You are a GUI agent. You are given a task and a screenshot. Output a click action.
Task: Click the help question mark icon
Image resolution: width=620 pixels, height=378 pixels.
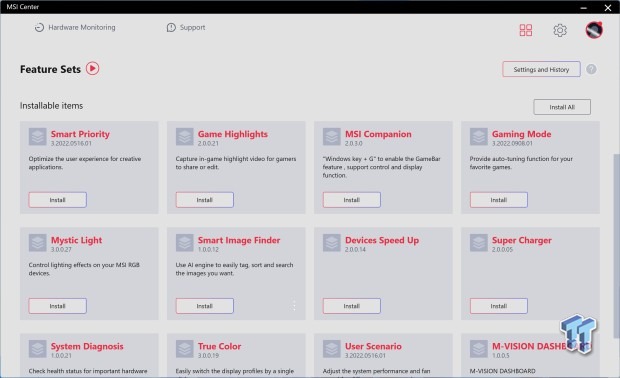[591, 69]
